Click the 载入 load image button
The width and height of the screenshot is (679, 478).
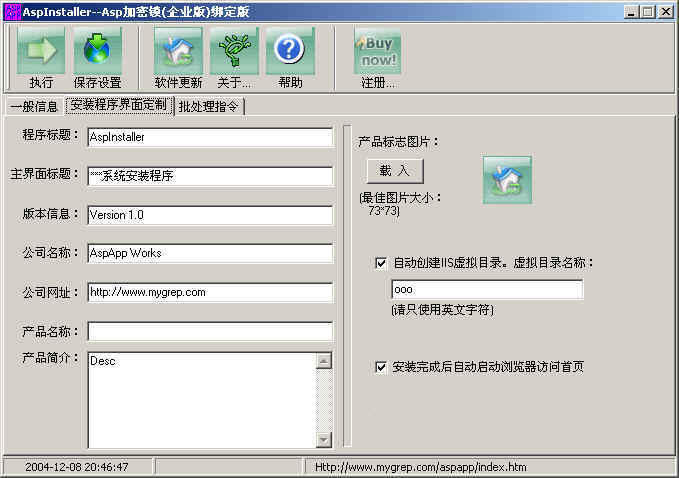click(x=395, y=171)
